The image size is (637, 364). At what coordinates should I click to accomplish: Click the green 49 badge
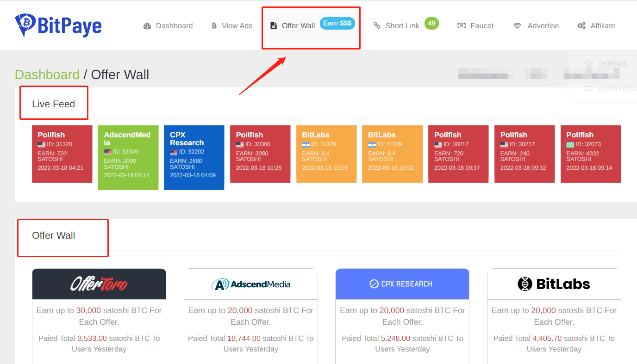[431, 23]
